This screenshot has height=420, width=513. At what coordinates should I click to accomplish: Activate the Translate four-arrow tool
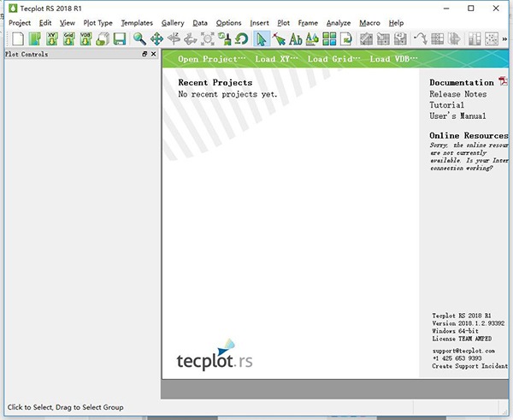coord(156,38)
